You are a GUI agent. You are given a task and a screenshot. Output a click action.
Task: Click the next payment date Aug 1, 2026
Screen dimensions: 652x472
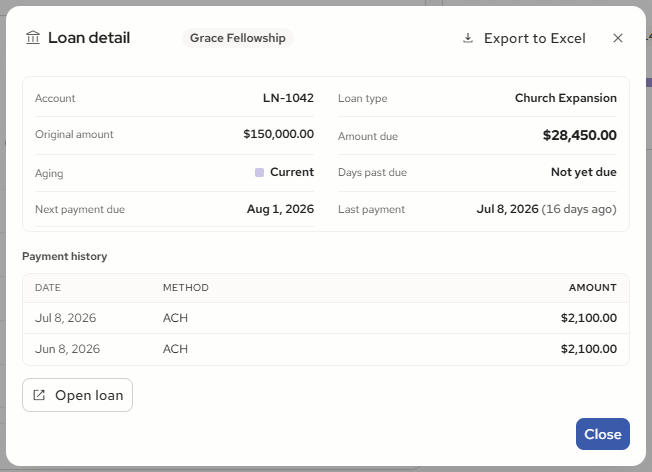[281, 209]
